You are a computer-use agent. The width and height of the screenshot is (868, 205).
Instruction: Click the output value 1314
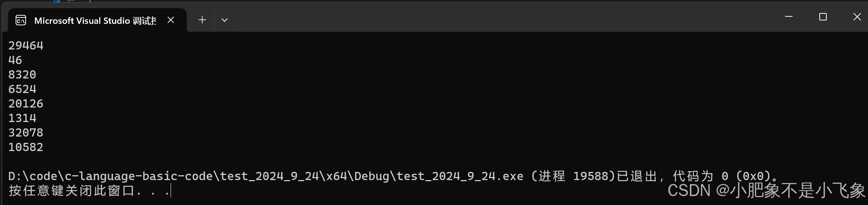[x=22, y=118]
